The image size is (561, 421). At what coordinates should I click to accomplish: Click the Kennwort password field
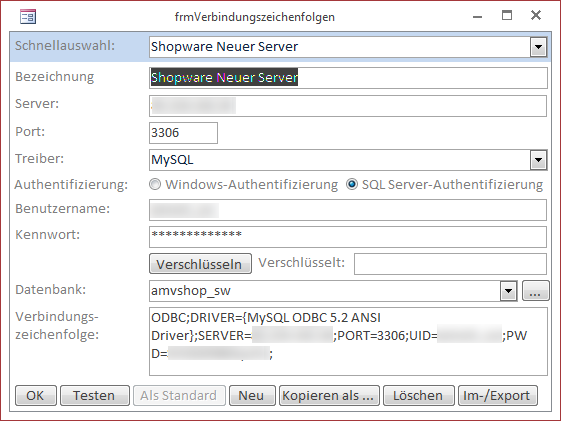point(348,236)
